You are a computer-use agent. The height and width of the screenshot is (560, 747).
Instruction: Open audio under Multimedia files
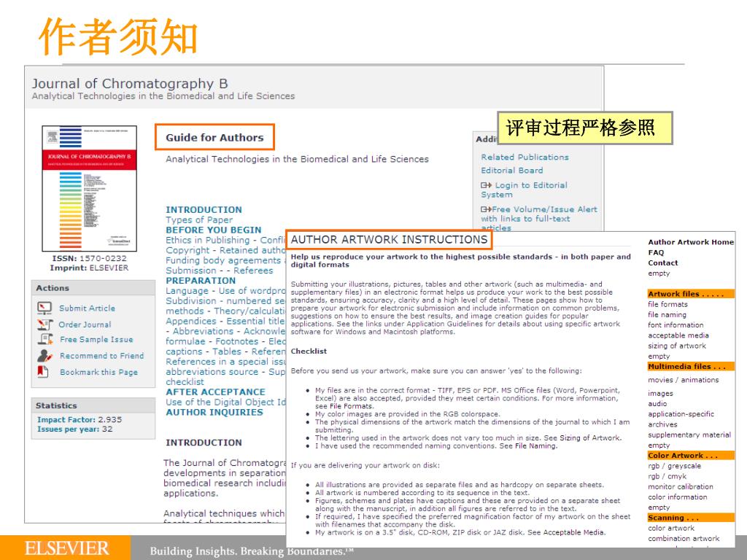(x=657, y=404)
